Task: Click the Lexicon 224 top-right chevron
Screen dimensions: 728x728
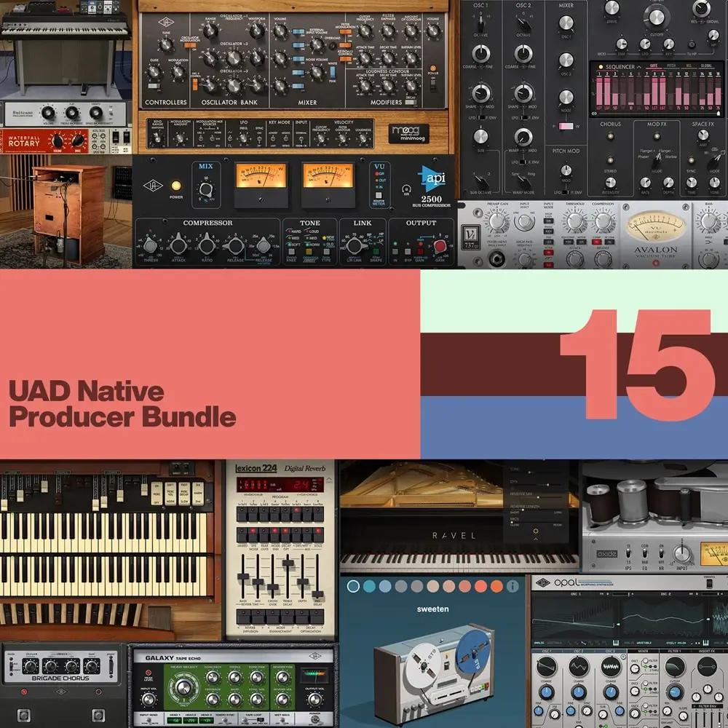Action: click(329, 480)
